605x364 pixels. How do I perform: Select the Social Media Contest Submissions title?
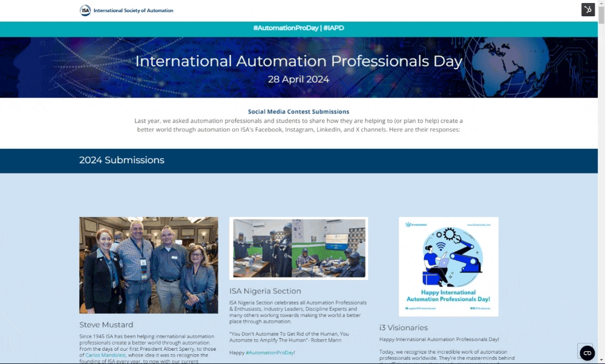pyautogui.click(x=299, y=111)
